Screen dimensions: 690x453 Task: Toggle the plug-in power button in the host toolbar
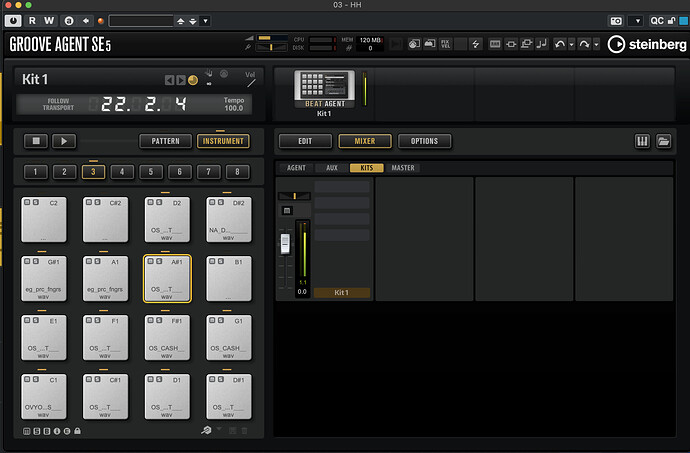pos(13,21)
